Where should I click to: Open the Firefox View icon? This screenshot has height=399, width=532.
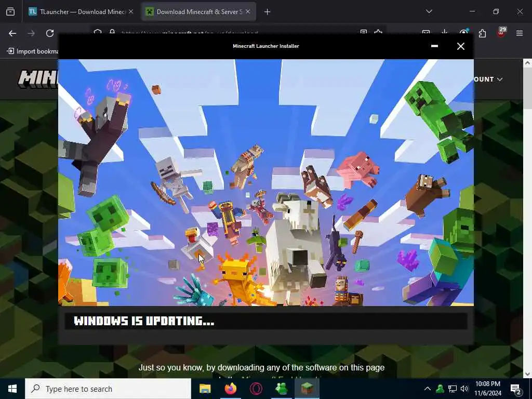[10, 12]
